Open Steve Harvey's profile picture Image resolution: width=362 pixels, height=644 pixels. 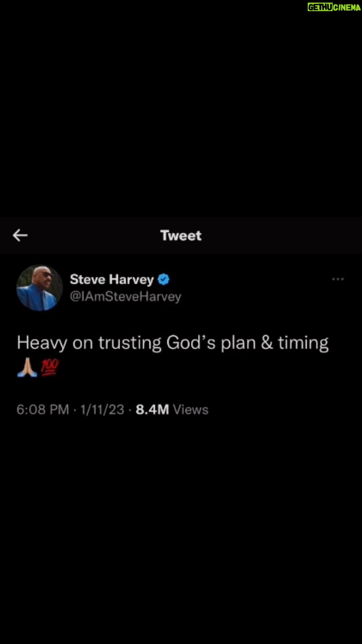40,288
